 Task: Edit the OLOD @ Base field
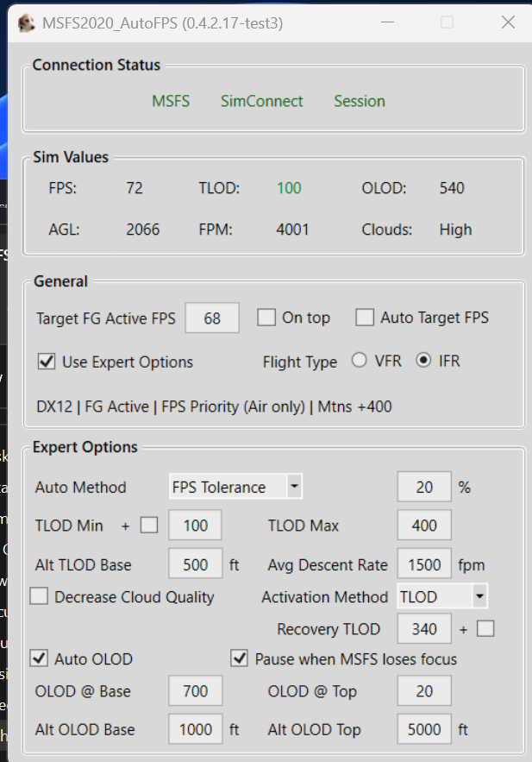coord(196,690)
